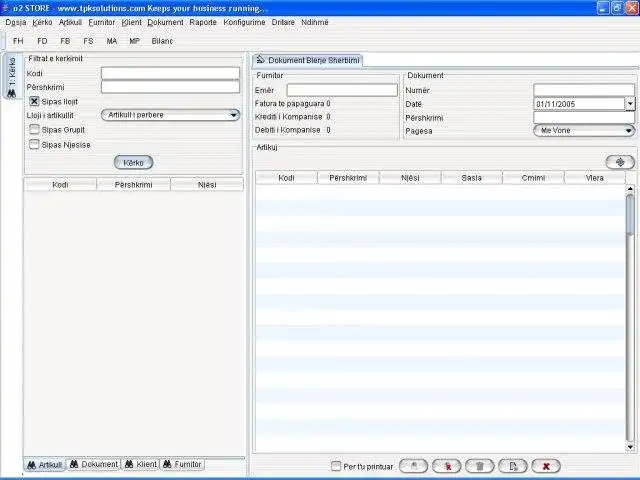Click the Cmimi column header in the Artikuj table
Image resolution: width=640 pixels, height=480 pixels.
(x=533, y=178)
